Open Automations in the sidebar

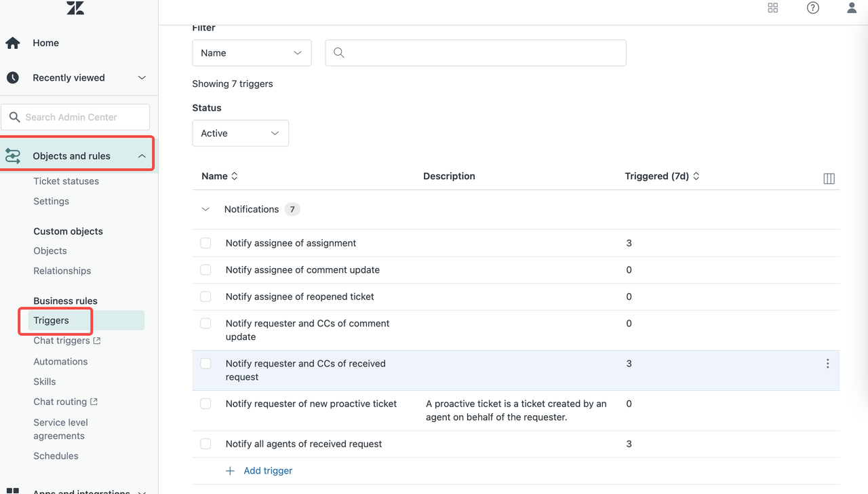tap(60, 362)
